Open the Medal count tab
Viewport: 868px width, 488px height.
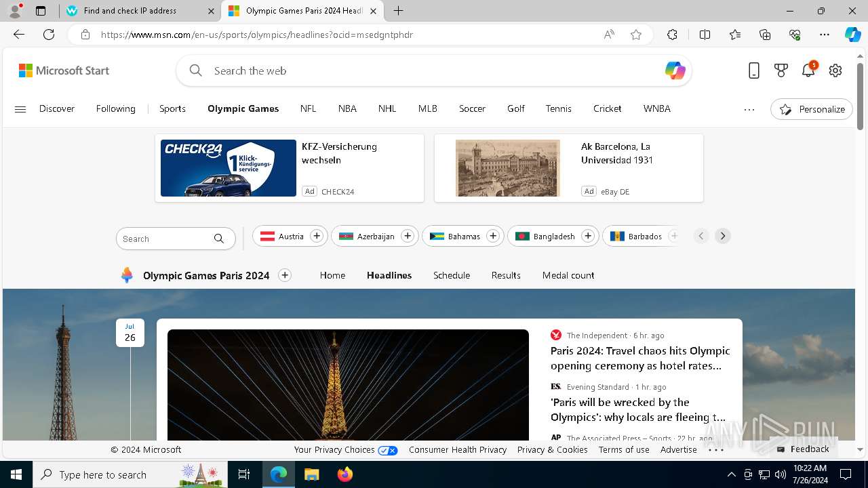pos(568,275)
